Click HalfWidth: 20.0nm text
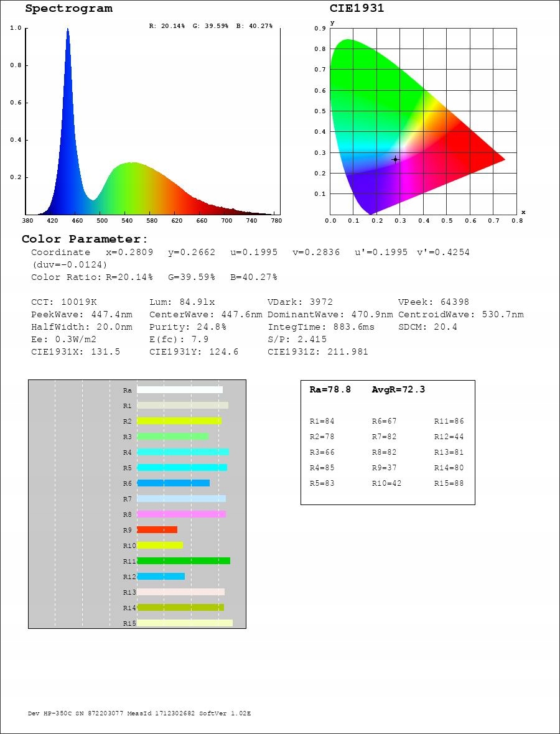The width and height of the screenshot is (560, 734). 82,327
